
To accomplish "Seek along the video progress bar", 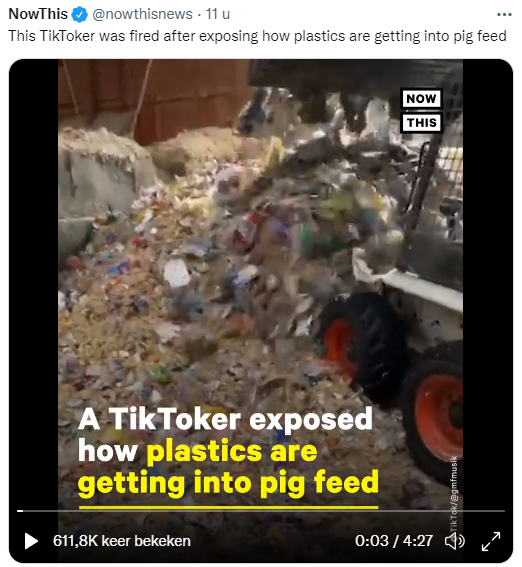I will point(261,511).
